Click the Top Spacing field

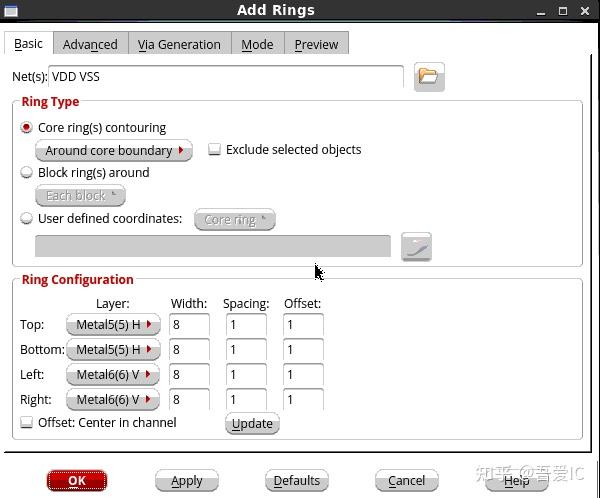coord(246,325)
